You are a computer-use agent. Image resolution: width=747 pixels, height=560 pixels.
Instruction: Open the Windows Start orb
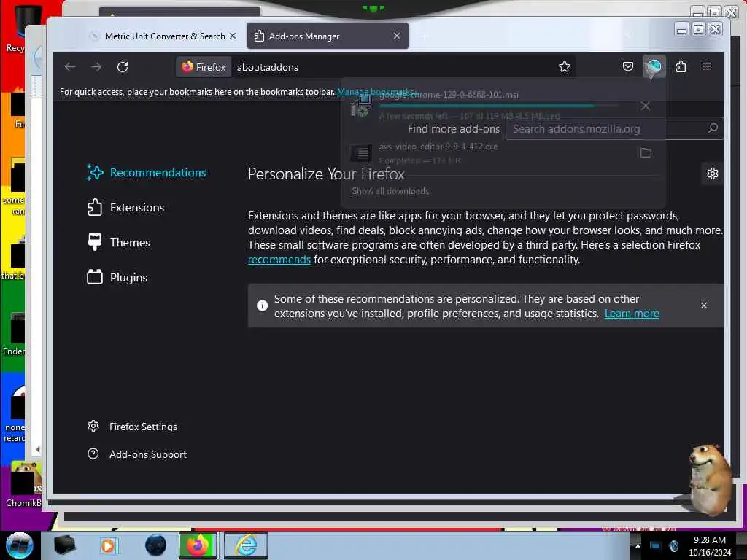(x=20, y=545)
